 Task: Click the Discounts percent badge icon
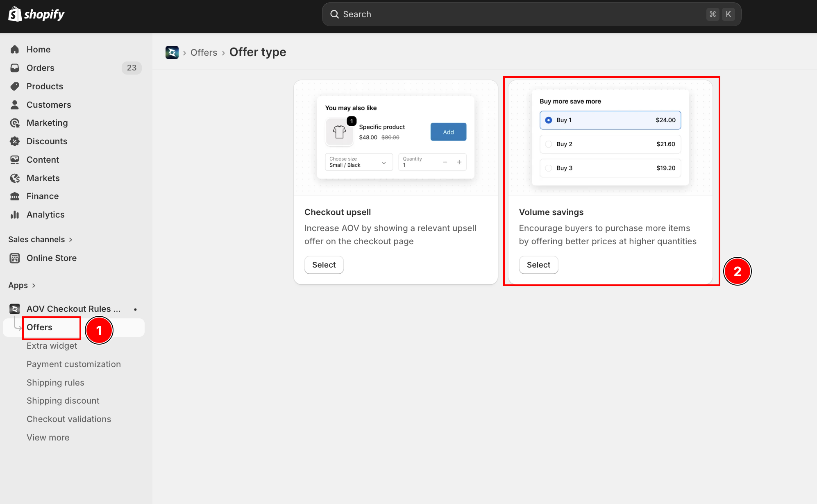15,141
